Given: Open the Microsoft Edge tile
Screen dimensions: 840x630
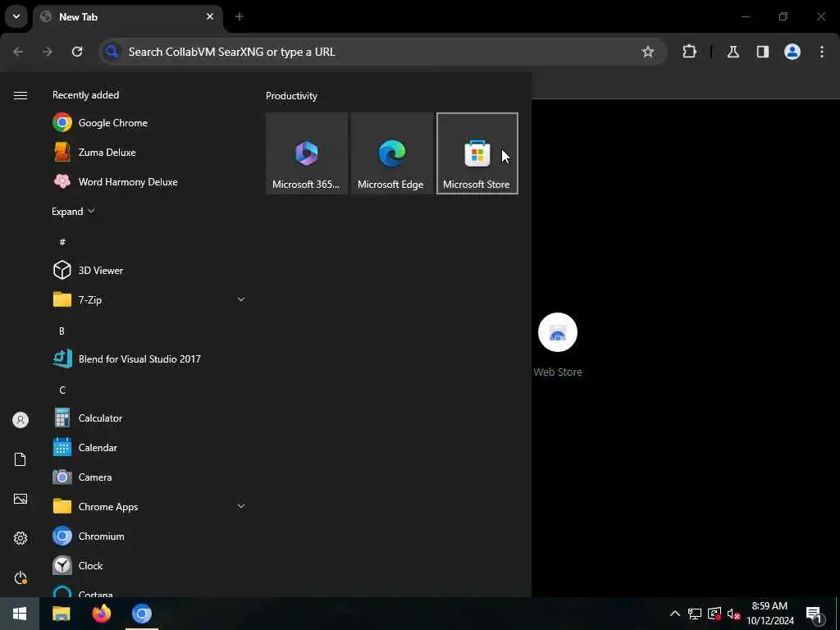Looking at the screenshot, I should pos(391,153).
